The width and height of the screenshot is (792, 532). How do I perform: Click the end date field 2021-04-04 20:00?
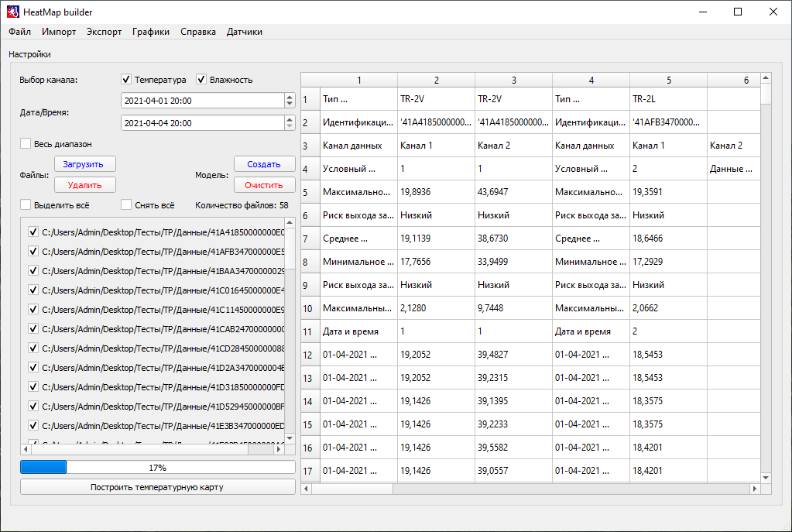coord(203,123)
